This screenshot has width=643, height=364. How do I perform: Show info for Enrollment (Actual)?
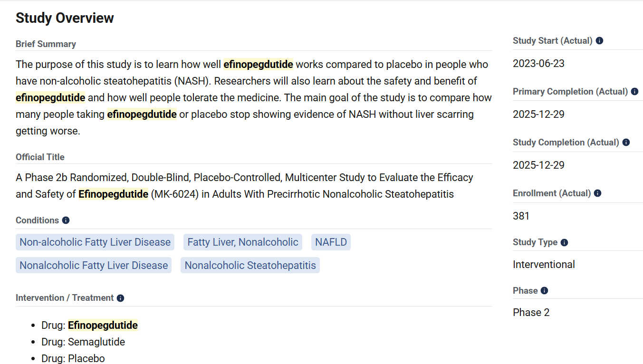coord(597,193)
